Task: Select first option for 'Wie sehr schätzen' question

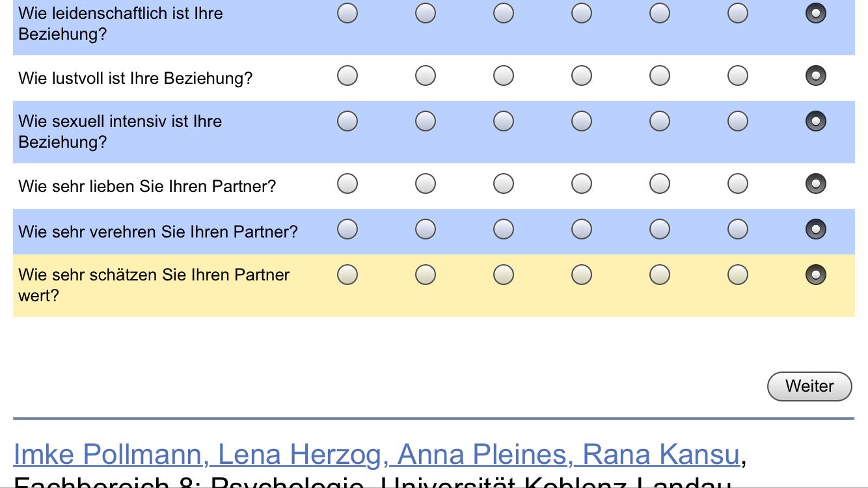Action: [x=347, y=275]
